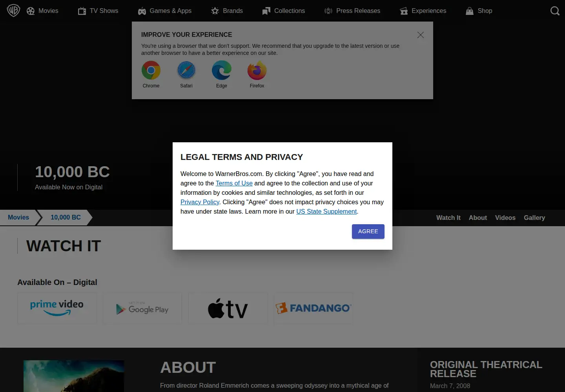
Task: Click the 10,000 BC breadcrumb
Action: point(66,218)
